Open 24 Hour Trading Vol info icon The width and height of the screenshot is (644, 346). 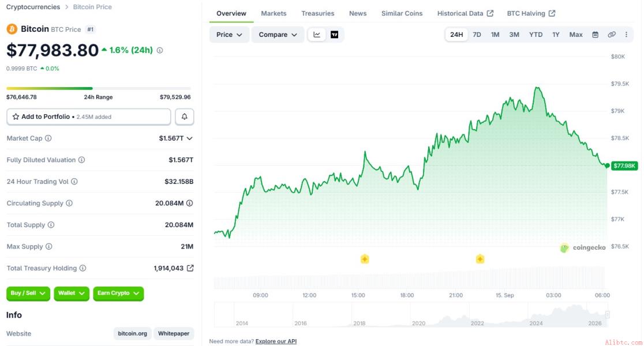pyautogui.click(x=74, y=182)
